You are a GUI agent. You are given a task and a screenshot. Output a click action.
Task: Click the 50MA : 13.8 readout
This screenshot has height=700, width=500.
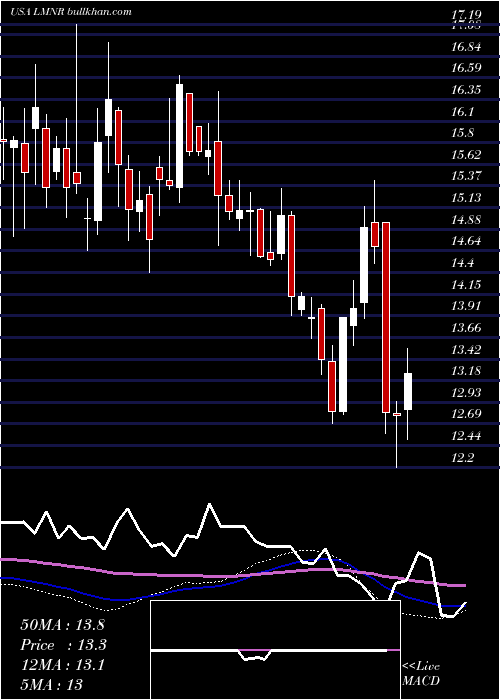click(x=62, y=625)
